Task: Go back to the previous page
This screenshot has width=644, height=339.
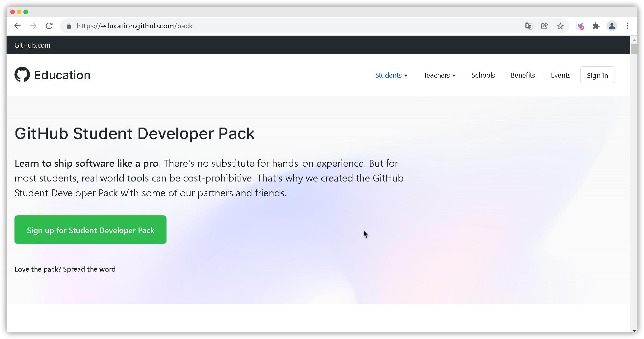Action: point(17,26)
